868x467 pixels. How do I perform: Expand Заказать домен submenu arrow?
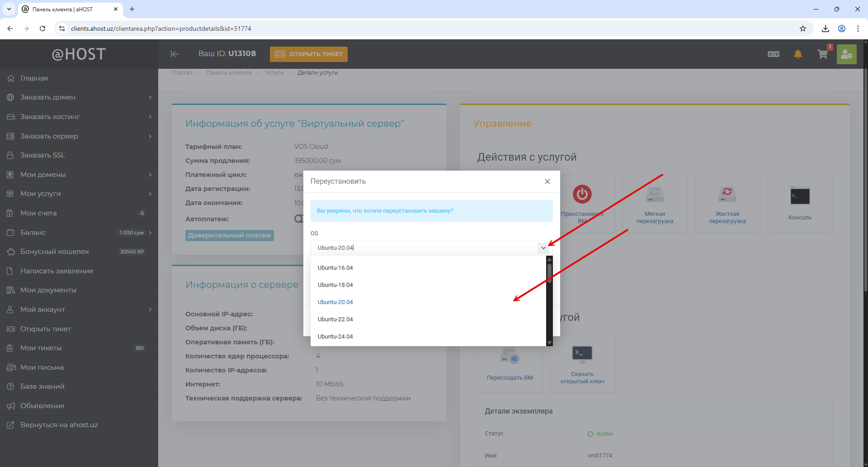(150, 97)
